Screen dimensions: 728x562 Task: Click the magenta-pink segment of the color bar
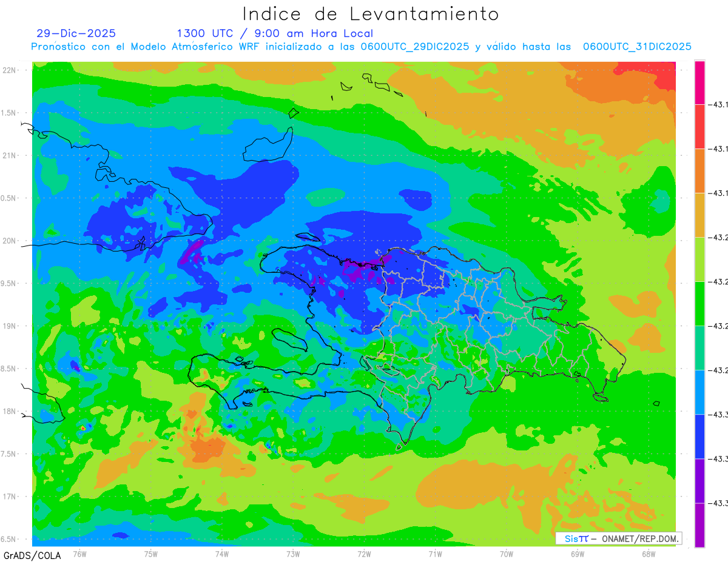pos(699,82)
